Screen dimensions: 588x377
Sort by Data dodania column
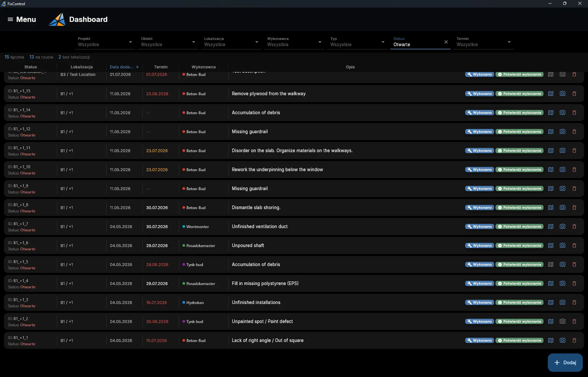coord(124,67)
